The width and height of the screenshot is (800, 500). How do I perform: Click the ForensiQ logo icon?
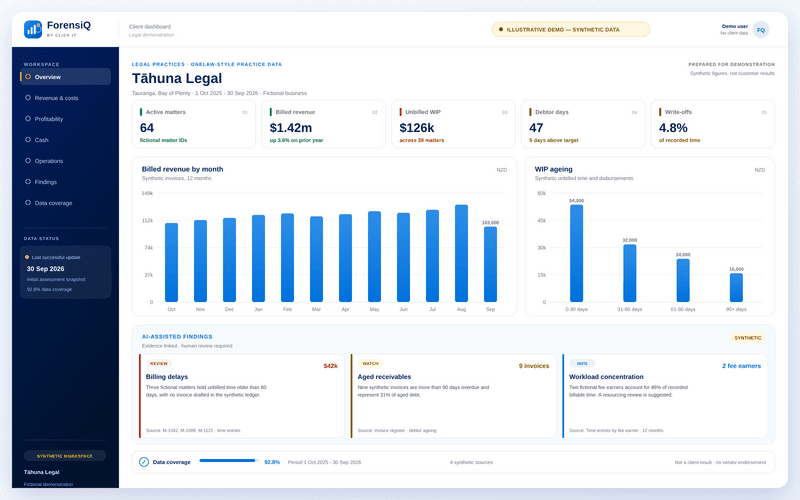[33, 29]
